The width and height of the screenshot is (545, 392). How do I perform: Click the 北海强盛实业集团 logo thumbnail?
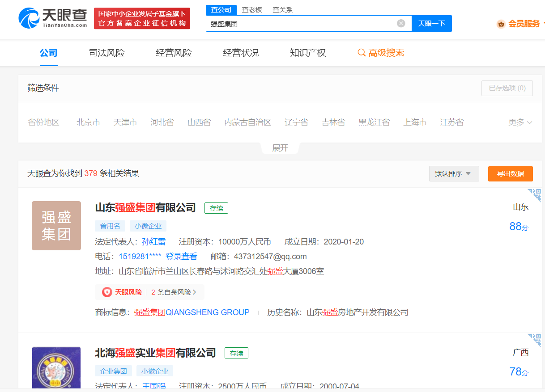56,368
